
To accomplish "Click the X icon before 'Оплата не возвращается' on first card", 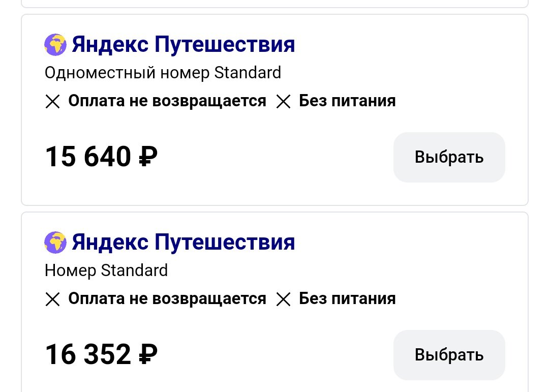I will [x=52, y=101].
